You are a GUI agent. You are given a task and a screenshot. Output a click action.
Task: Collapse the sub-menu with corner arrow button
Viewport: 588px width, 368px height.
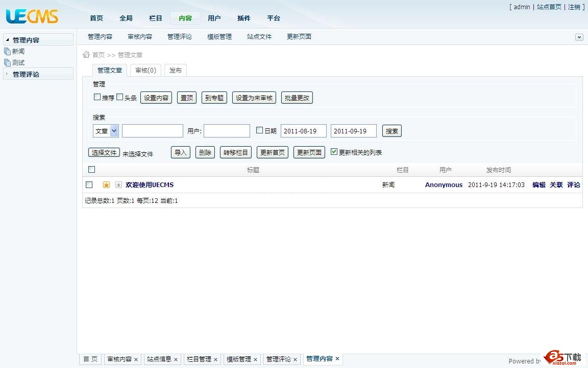pyautogui.click(x=579, y=37)
